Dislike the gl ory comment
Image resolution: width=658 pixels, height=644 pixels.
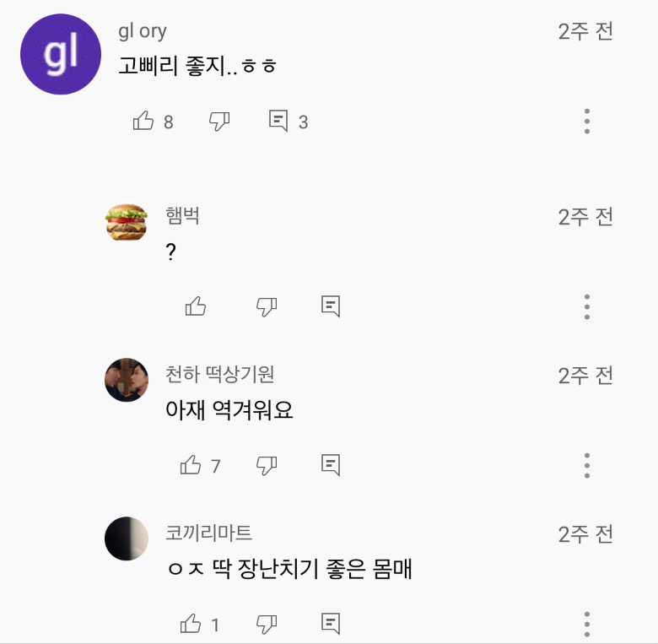tap(219, 122)
